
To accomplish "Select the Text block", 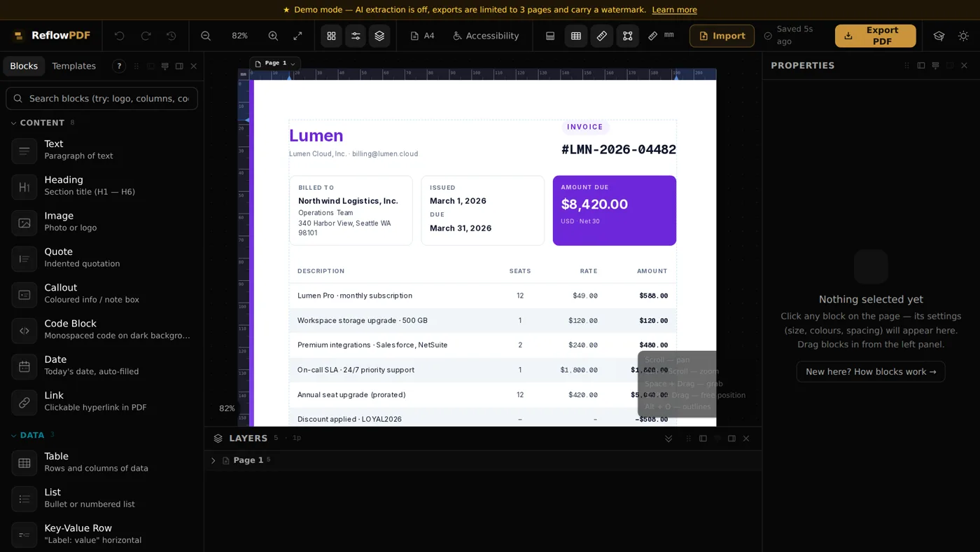I will pos(101,149).
